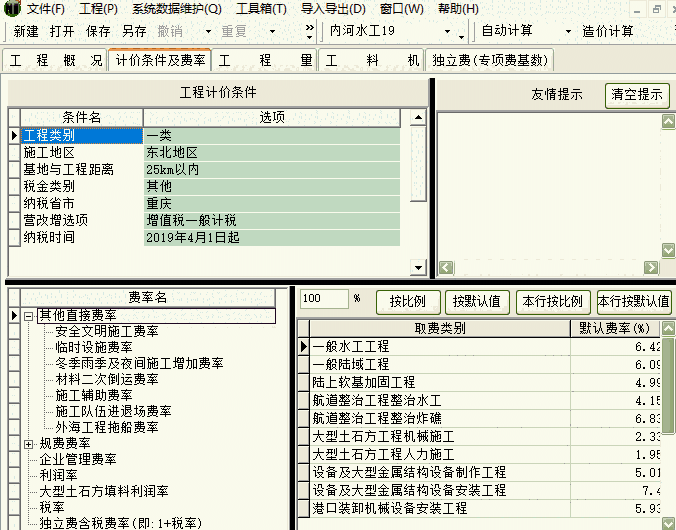
Task: Switch to the 独立费(专项费基数) tab
Action: coord(490,60)
